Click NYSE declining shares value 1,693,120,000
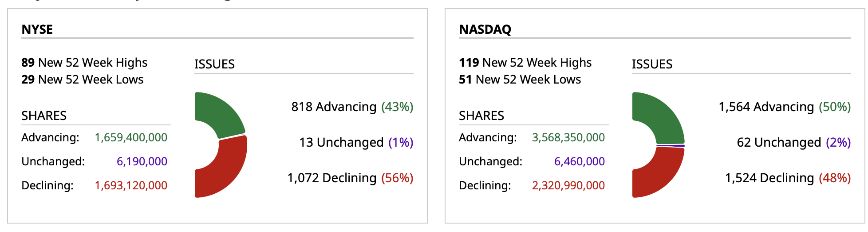This screenshot has width=868, height=232. point(131,185)
